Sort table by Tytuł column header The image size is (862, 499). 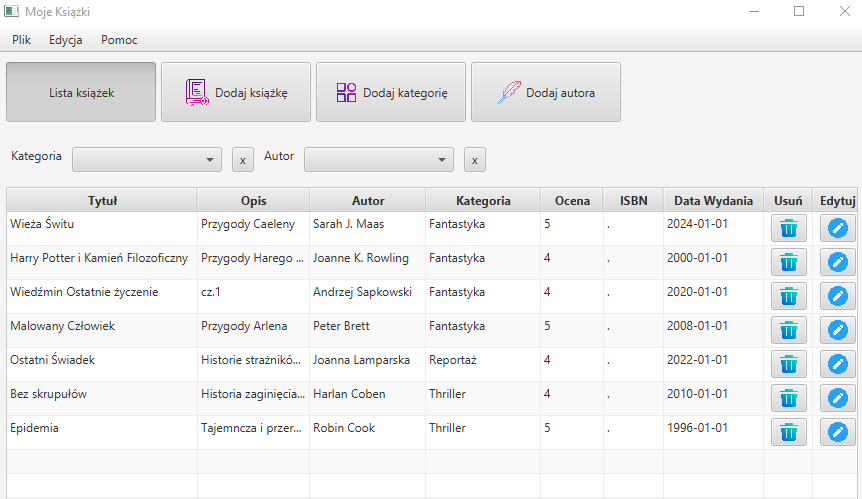102,200
